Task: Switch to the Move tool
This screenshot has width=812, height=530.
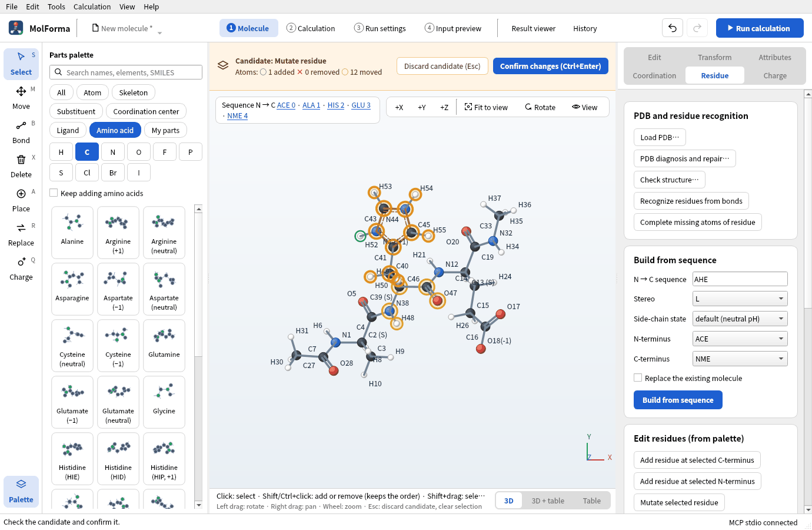Action: (x=21, y=98)
